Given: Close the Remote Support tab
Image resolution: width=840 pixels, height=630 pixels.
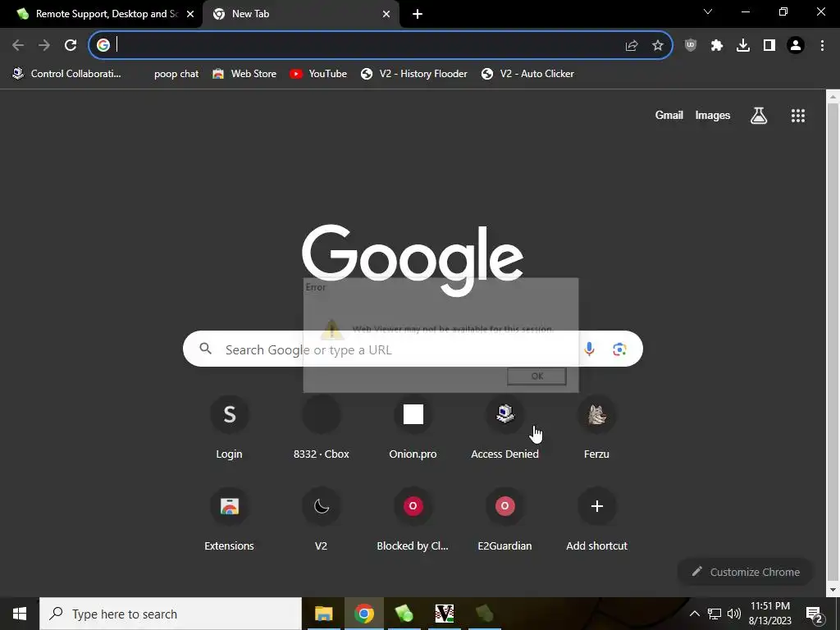Looking at the screenshot, I should point(190,14).
